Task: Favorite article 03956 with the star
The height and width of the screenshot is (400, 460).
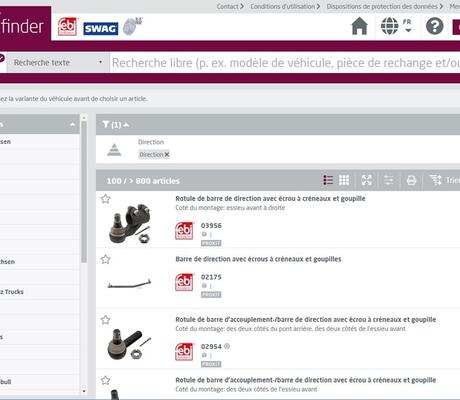Action: tap(105, 199)
